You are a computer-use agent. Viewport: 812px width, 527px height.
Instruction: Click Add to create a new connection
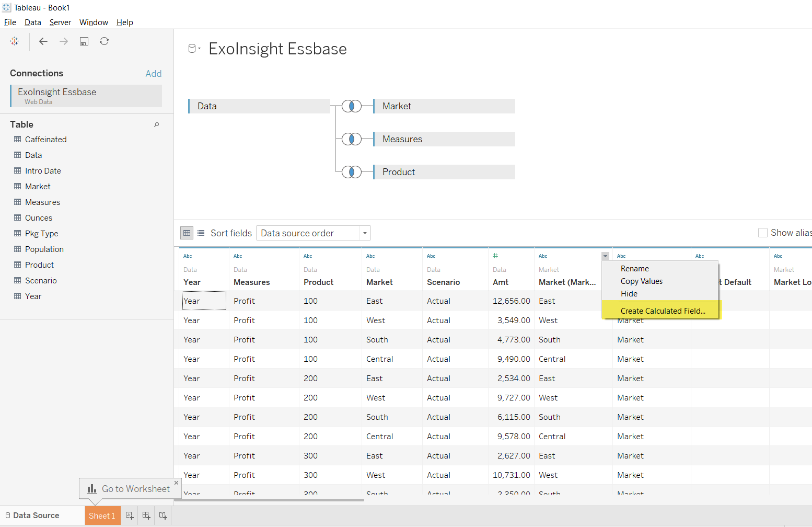(x=154, y=73)
